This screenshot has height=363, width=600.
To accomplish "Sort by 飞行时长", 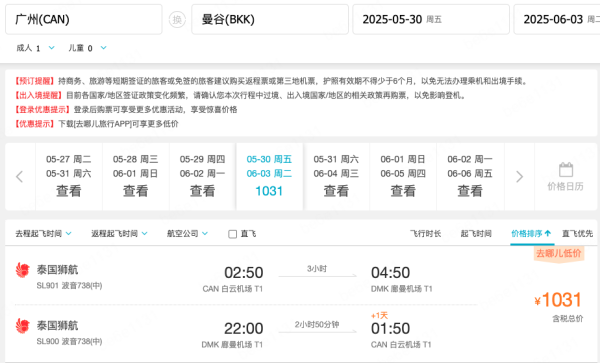I will (426, 233).
